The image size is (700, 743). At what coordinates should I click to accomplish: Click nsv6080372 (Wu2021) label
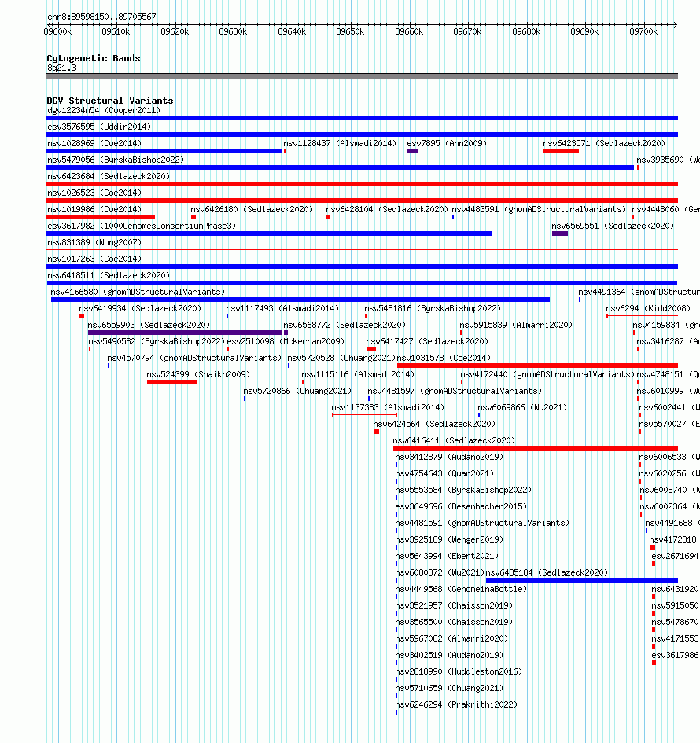point(440,572)
